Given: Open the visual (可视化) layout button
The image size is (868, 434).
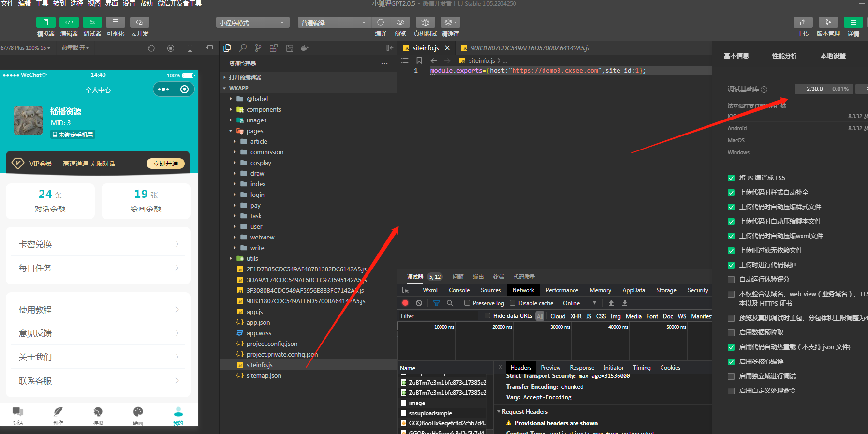Looking at the screenshot, I should pos(116,22).
